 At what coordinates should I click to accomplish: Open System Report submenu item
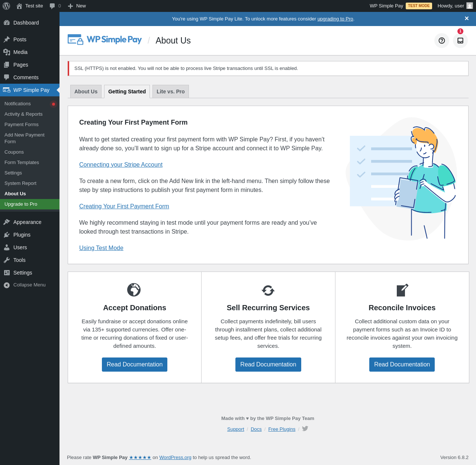(30, 183)
